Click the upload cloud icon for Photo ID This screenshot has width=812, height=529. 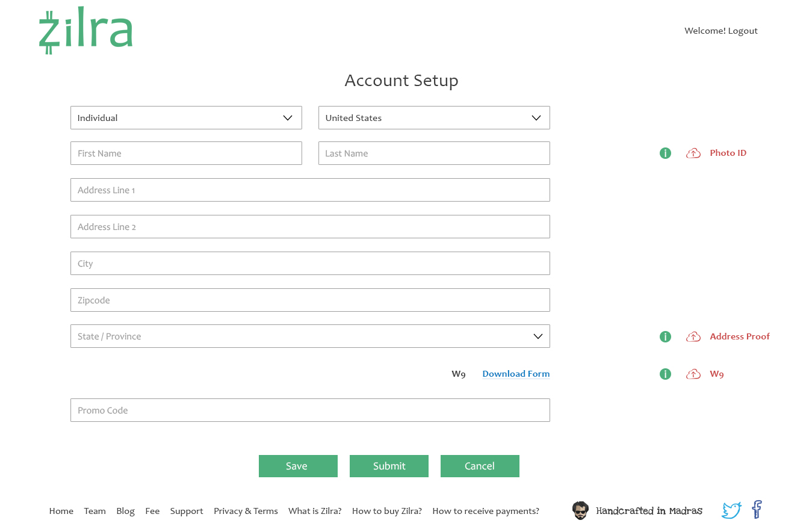pos(693,153)
